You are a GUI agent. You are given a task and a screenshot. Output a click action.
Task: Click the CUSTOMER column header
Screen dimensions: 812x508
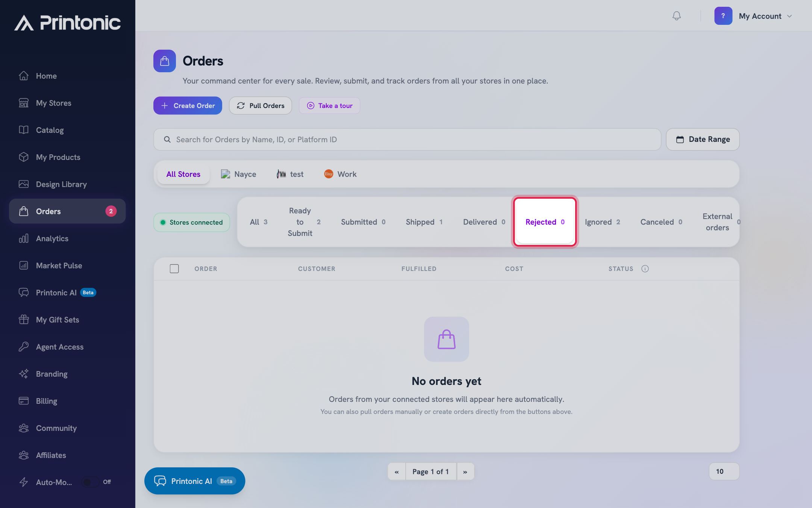(x=317, y=269)
